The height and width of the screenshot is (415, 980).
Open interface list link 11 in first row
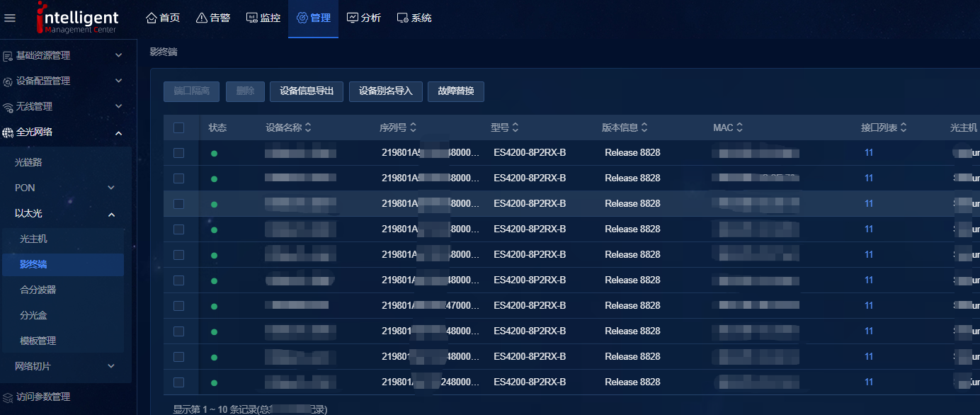pyautogui.click(x=868, y=153)
